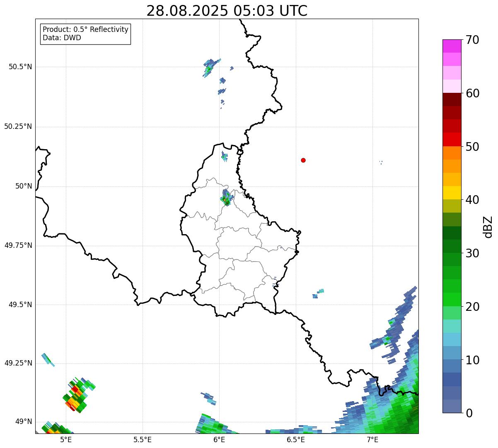Click the 49°N latitude label
Viewport: 498px width, 448px height.
[24, 421]
